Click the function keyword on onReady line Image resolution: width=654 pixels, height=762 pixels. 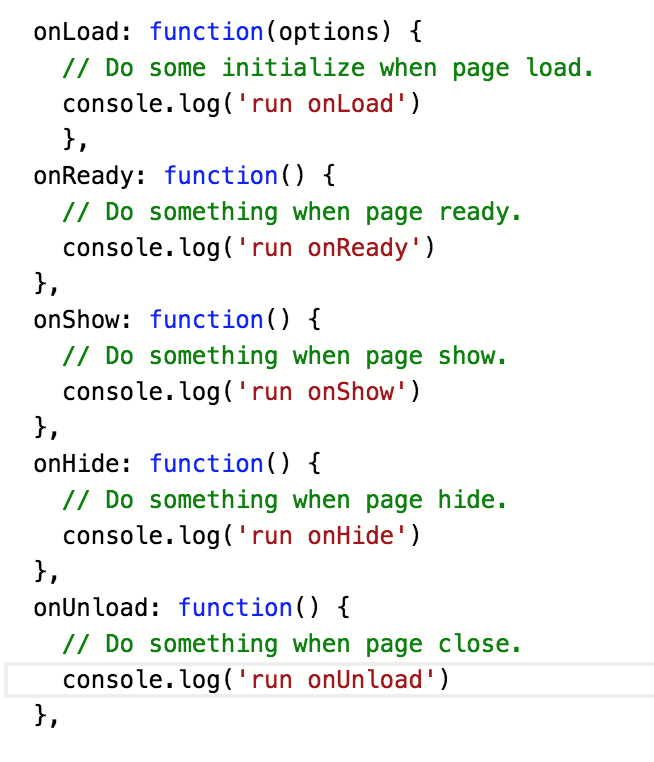221,176
